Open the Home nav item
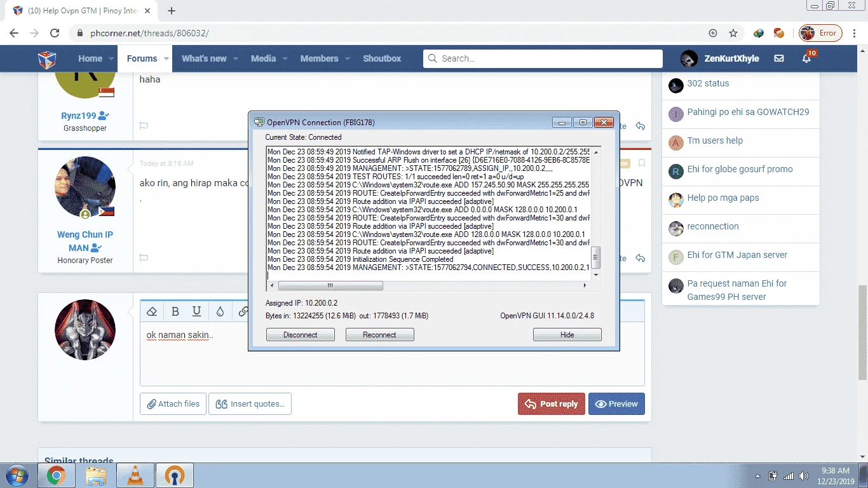Image resolution: width=868 pixels, height=488 pixels. point(90,58)
